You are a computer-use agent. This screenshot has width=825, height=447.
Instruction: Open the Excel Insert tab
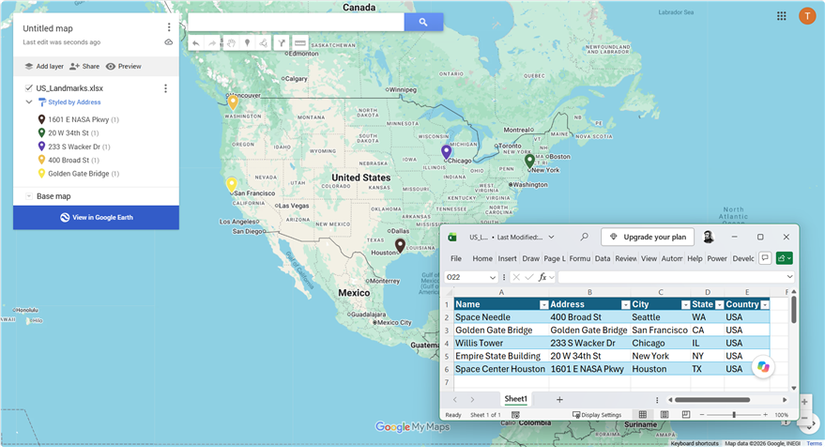point(507,258)
